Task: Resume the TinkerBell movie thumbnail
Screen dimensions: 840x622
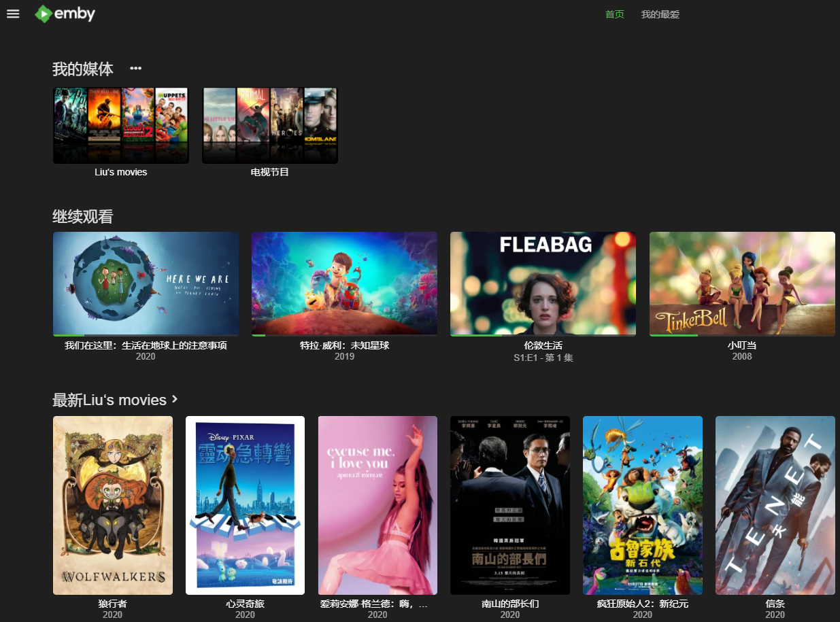Action: coord(741,283)
